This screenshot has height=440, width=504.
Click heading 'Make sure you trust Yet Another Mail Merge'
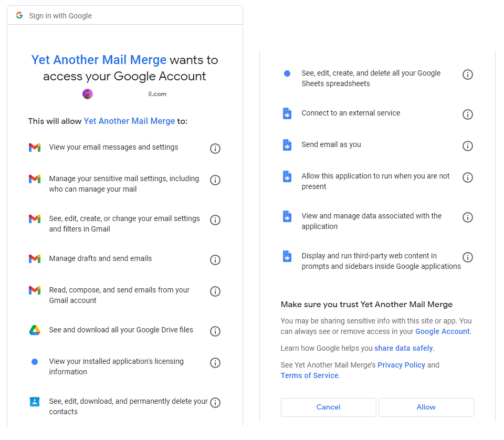point(367,305)
